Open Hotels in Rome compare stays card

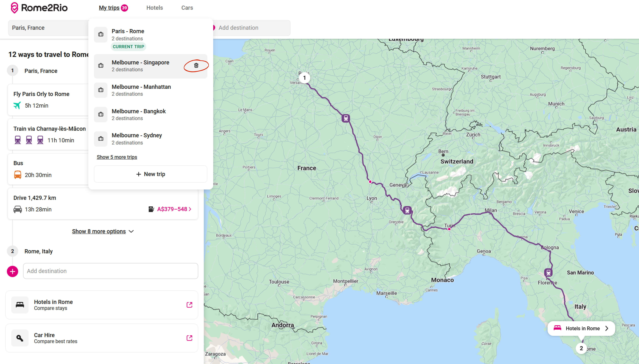point(102,305)
